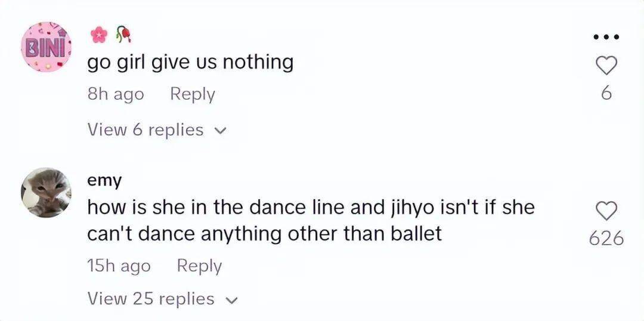Viewport: 644px width, 321px height.
Task: Click the "15h ago" timestamp
Action: click(119, 266)
